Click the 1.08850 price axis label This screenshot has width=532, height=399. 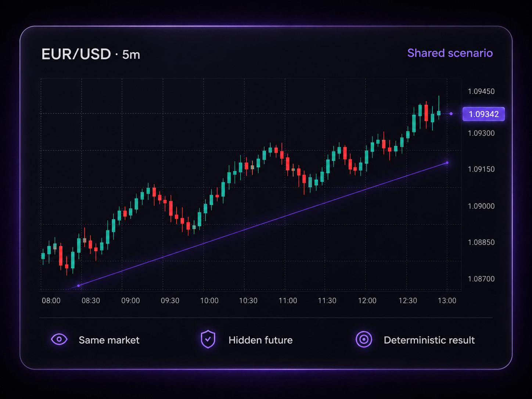[481, 242]
